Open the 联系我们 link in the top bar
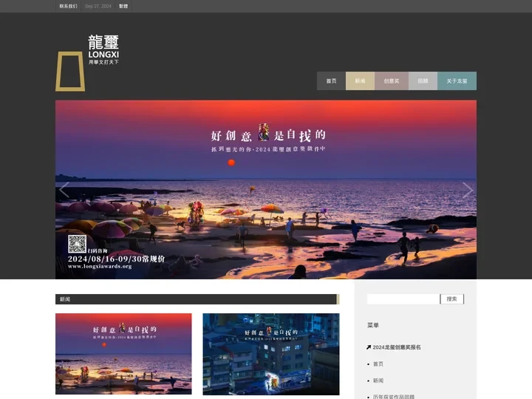Image resolution: width=532 pixels, height=399 pixels. pyautogui.click(x=68, y=6)
